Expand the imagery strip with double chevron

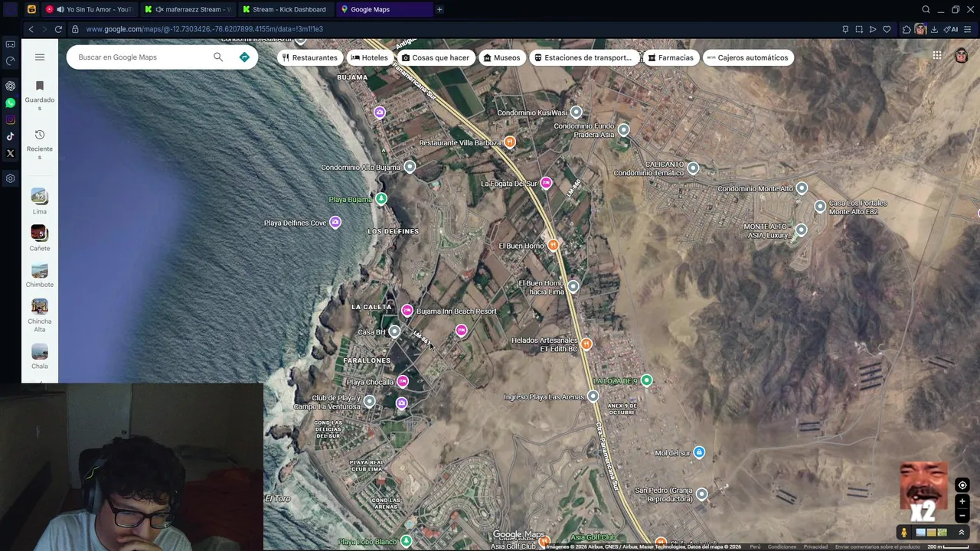click(x=962, y=533)
